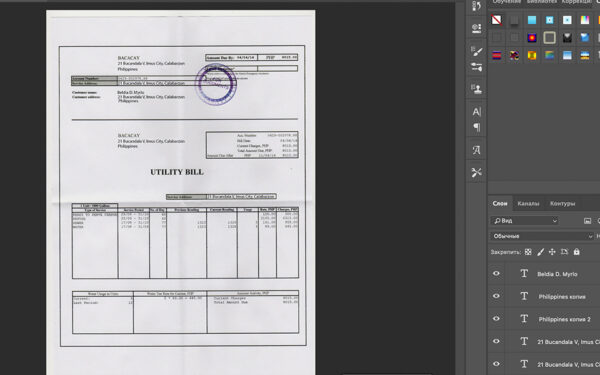The width and height of the screenshot is (600, 375).
Task: Lock image pixels brush icon
Action: pos(540,252)
